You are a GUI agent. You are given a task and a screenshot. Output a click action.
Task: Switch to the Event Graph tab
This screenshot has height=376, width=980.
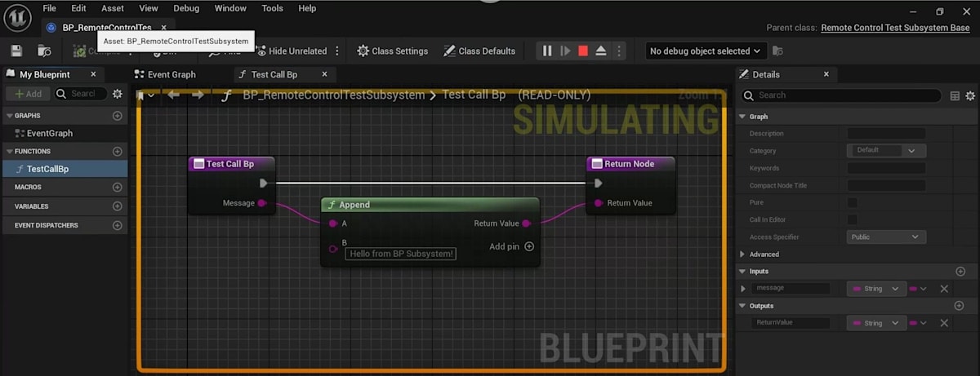point(171,74)
